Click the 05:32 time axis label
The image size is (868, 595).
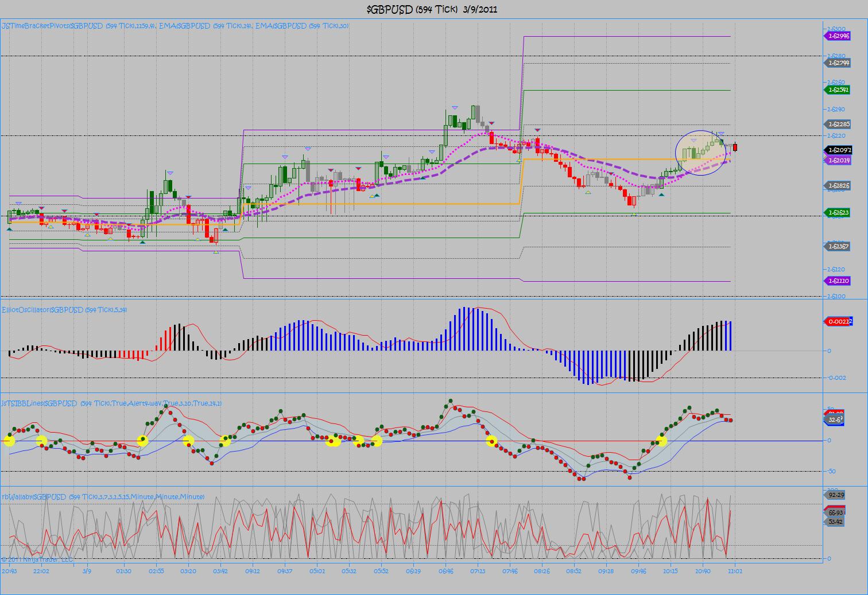[x=349, y=571]
